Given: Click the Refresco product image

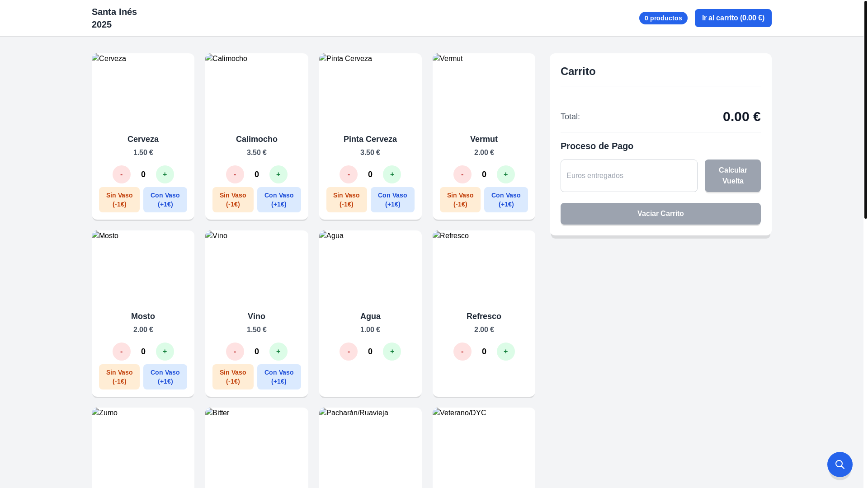Looking at the screenshot, I should pyautogui.click(x=484, y=267).
